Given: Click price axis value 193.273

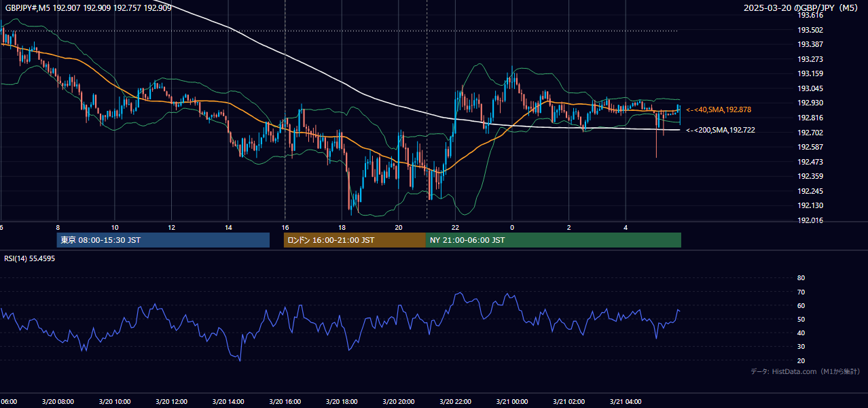Looking at the screenshot, I should pos(810,59).
